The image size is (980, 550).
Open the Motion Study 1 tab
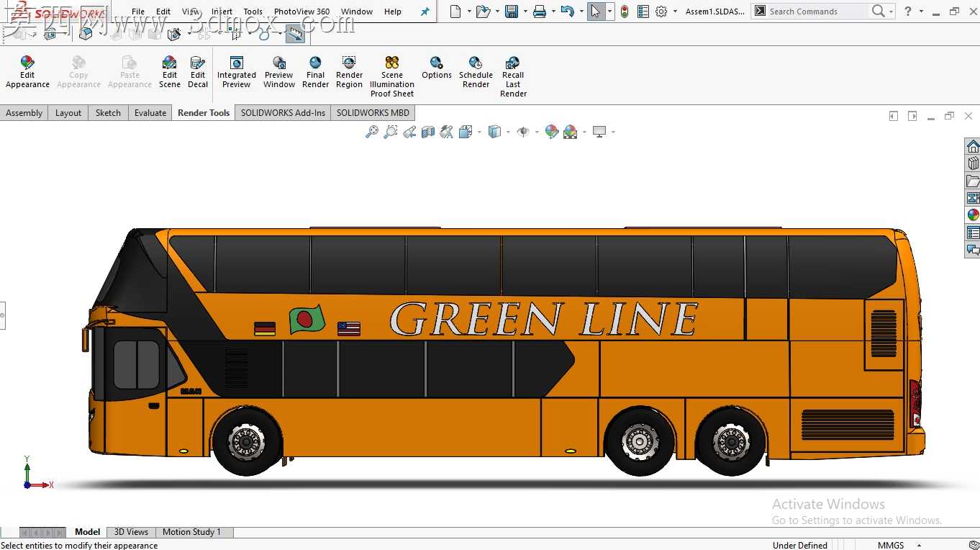(x=191, y=532)
